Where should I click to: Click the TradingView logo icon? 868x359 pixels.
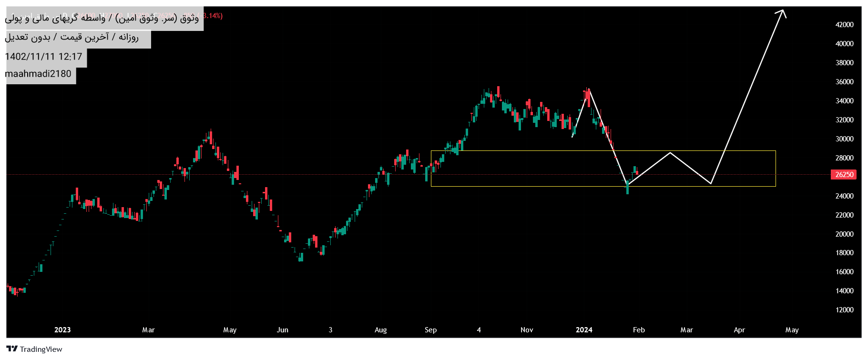point(12,349)
